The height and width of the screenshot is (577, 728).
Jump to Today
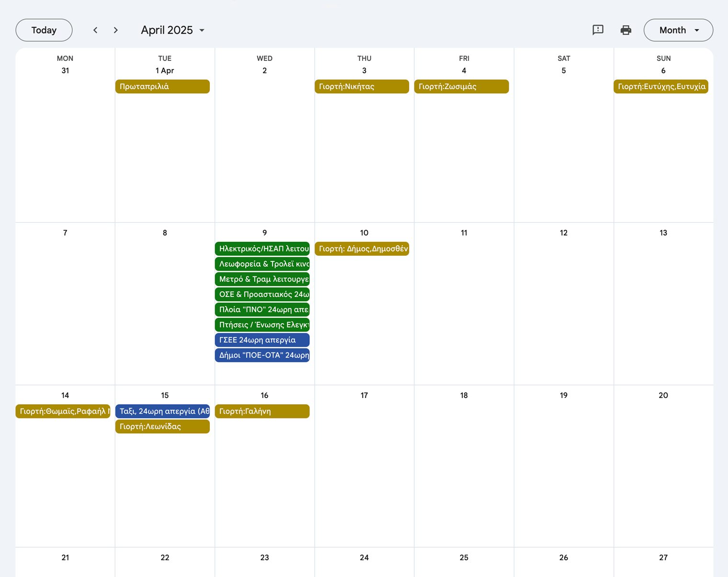(x=44, y=30)
